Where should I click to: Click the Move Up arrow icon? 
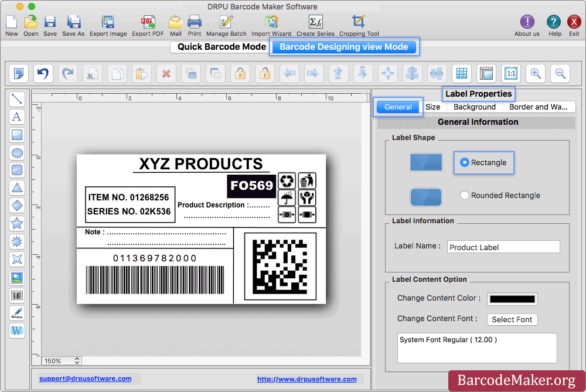click(x=338, y=73)
